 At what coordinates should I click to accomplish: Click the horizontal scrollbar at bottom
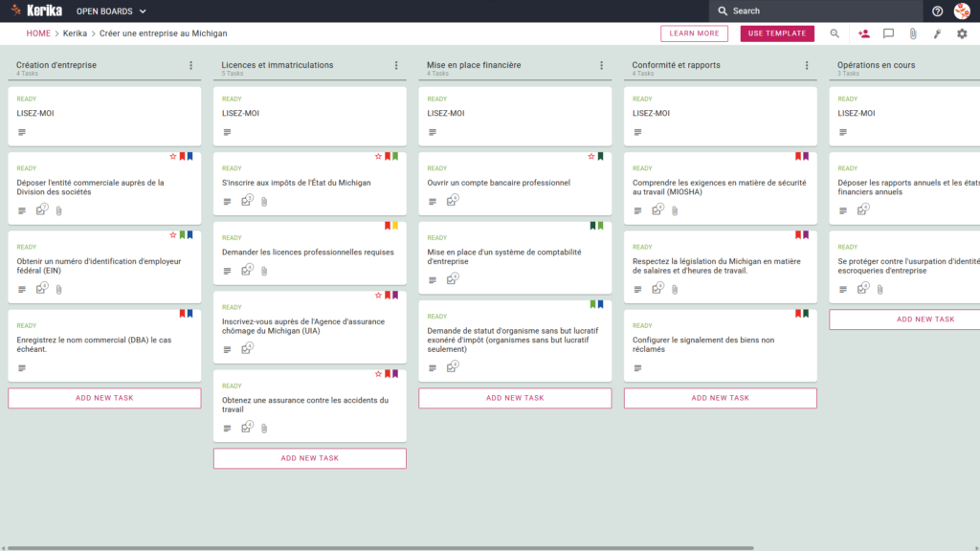point(380,548)
